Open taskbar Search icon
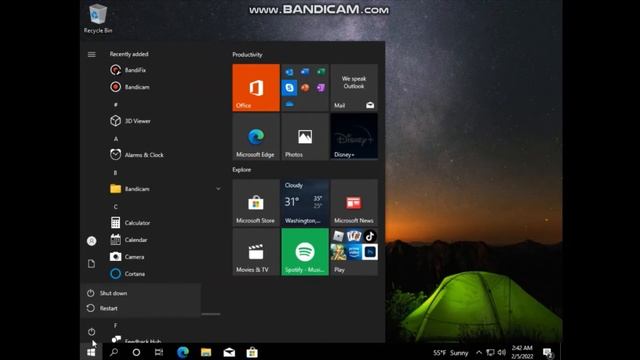640x360 pixels. tap(114, 352)
